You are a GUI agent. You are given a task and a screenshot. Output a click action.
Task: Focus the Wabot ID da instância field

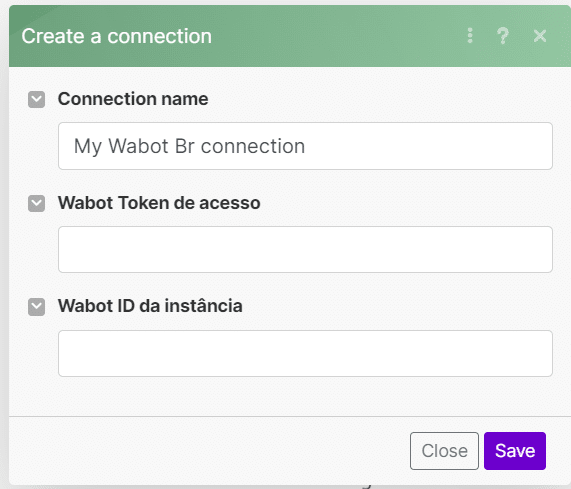click(305, 353)
